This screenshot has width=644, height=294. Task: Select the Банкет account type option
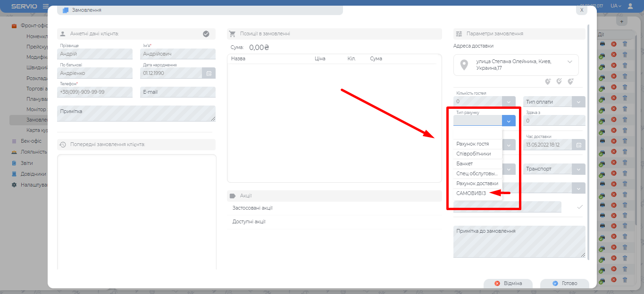(464, 163)
